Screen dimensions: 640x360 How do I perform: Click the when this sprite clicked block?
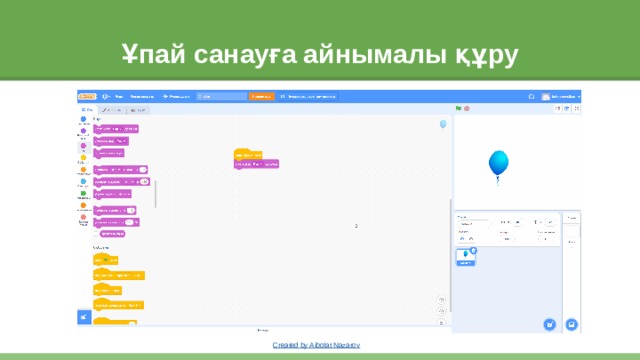pyautogui.click(x=107, y=290)
